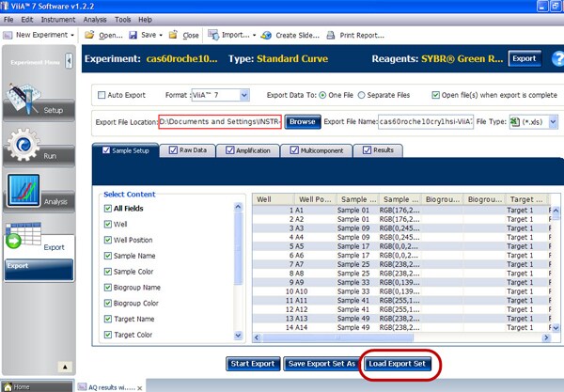Click the Save floppy disk icon
This screenshot has height=392, width=564.
pos(133,35)
